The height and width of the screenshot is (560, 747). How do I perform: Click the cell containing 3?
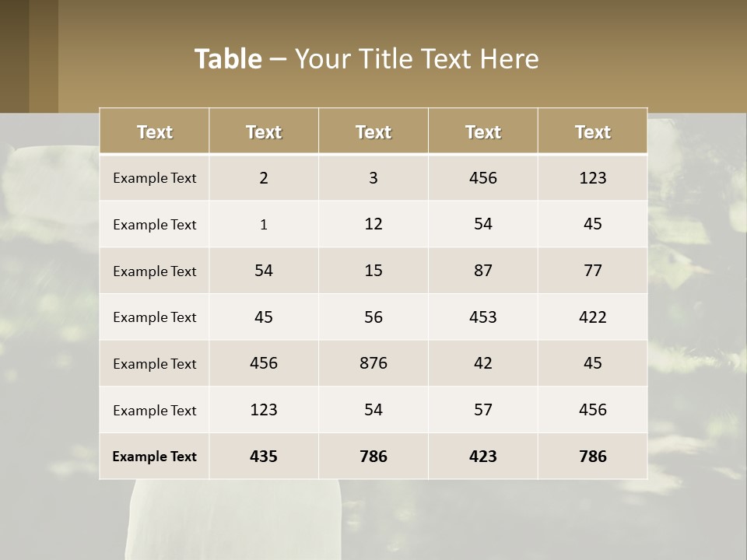[x=373, y=177]
